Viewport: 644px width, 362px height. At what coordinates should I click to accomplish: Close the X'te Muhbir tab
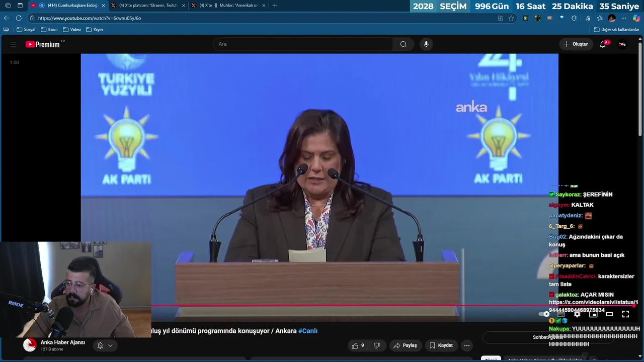point(264,6)
